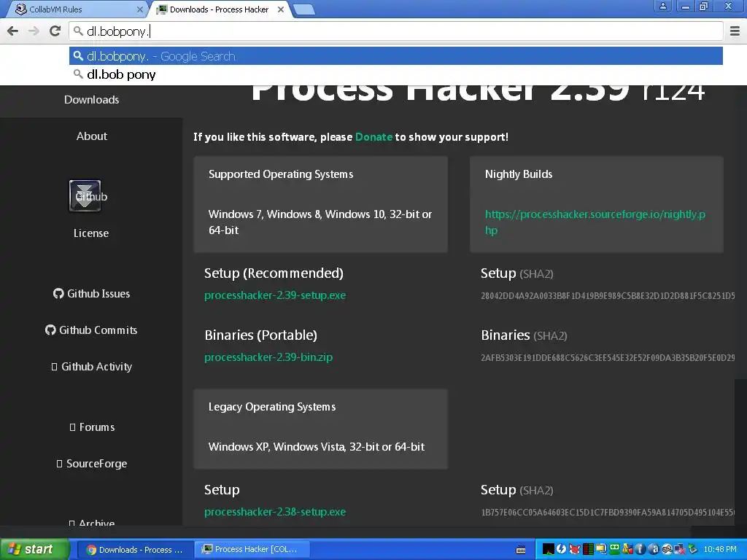Click the people/profile icon in title bar
The width and height of the screenshot is (747, 560).
pos(662,6)
